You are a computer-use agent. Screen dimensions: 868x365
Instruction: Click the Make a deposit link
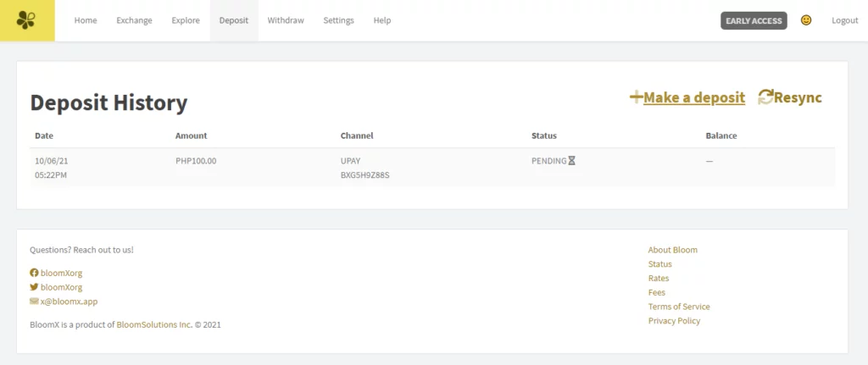click(x=694, y=98)
